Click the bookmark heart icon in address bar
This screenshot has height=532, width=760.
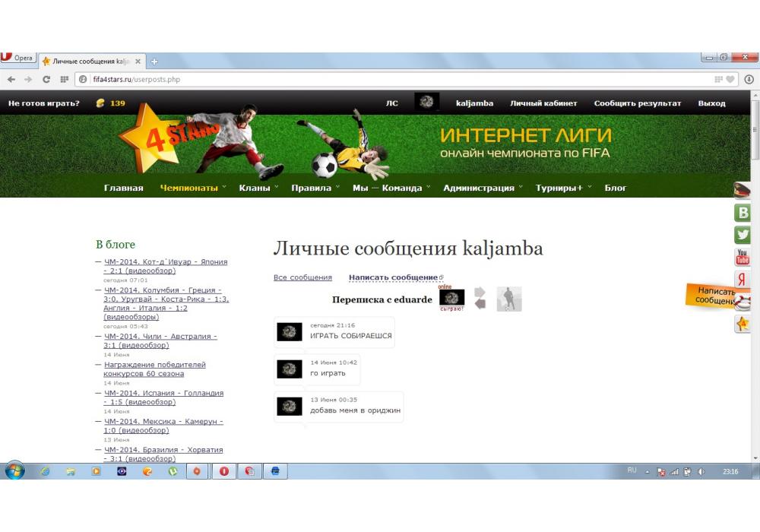point(730,79)
